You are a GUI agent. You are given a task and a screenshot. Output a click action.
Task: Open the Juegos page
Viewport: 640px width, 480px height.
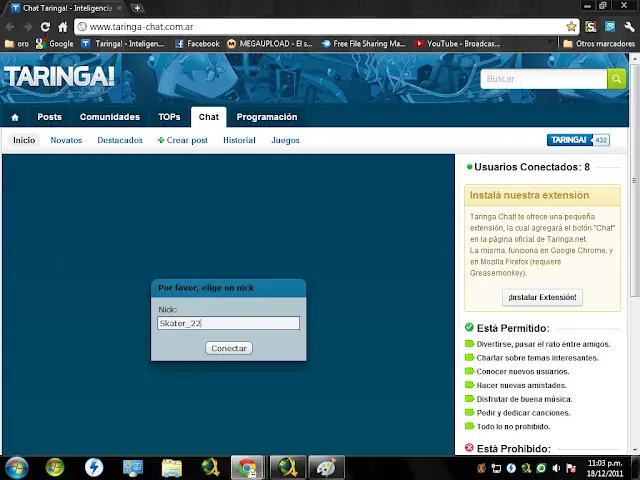coord(285,140)
